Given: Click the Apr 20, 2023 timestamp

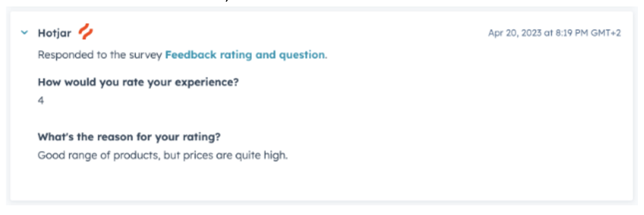Looking at the screenshot, I should click(x=554, y=33).
